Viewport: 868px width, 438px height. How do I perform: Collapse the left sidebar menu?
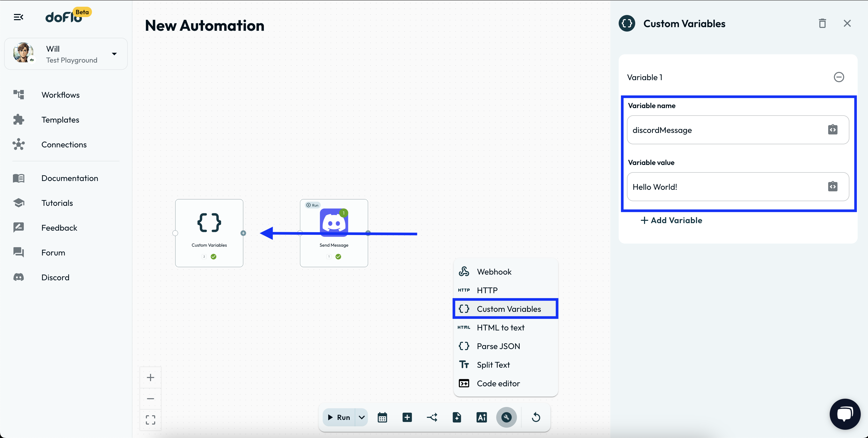point(19,17)
